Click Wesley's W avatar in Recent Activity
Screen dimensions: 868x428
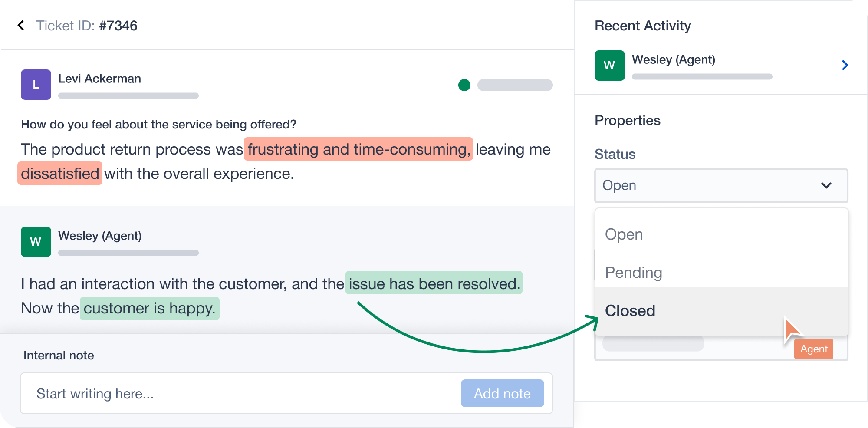pyautogui.click(x=610, y=66)
